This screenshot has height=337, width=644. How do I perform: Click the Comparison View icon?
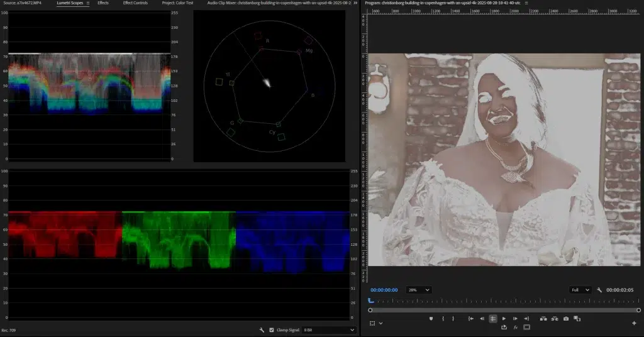point(577,319)
